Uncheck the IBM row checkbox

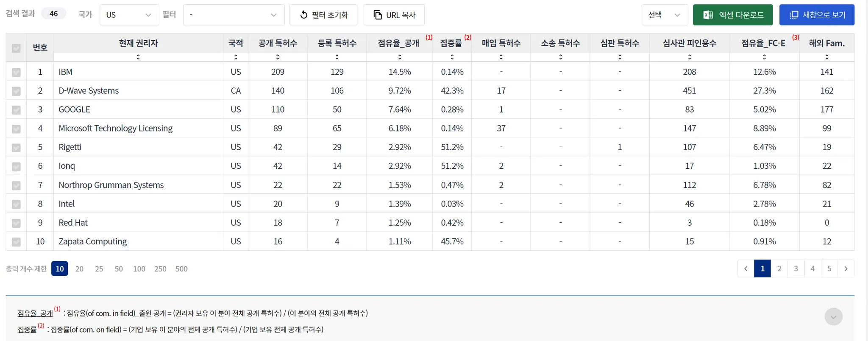coord(16,72)
